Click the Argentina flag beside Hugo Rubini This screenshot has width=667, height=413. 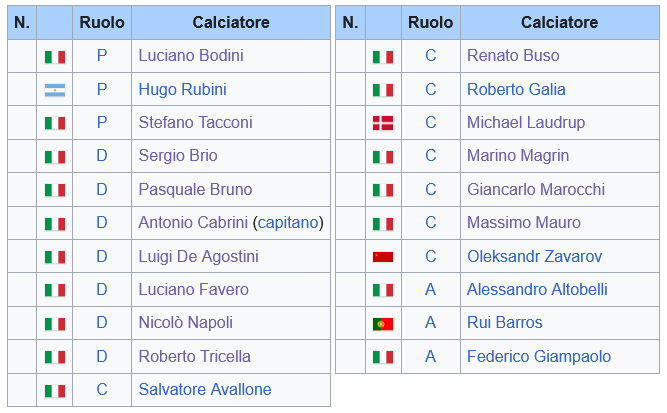click(54, 90)
